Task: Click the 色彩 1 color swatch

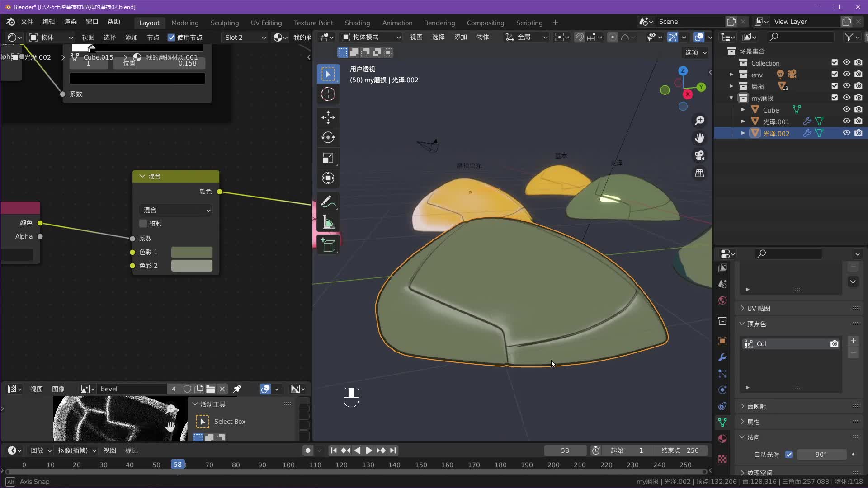Action: pos(192,252)
